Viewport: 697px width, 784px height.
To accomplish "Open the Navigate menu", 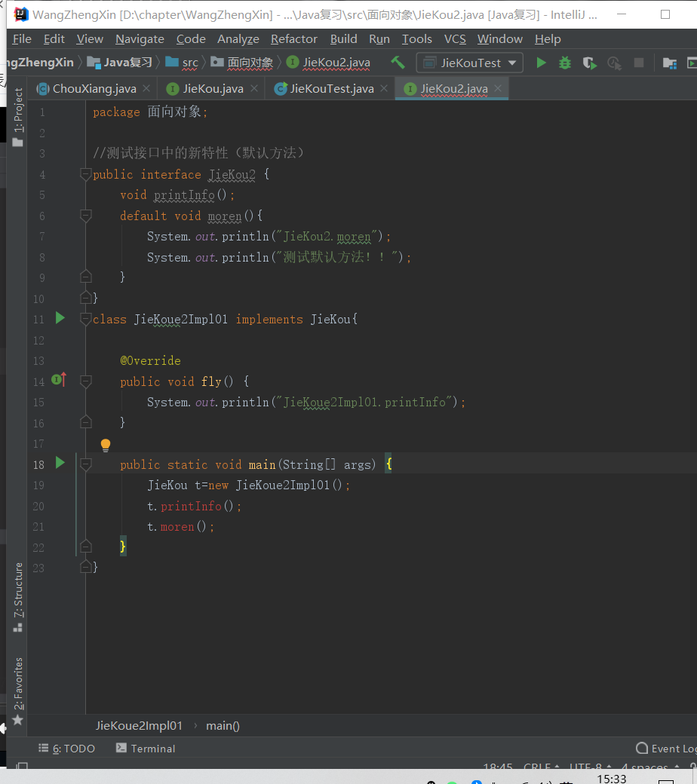I will point(140,39).
